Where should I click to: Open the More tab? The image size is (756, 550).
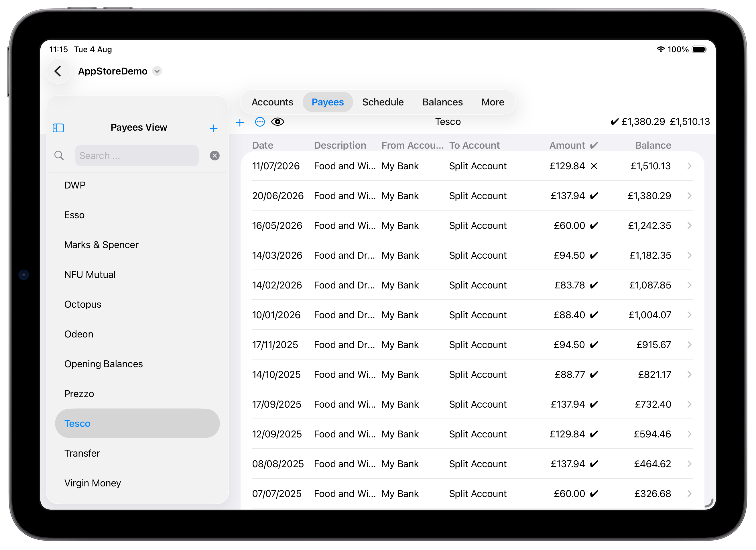[492, 102]
